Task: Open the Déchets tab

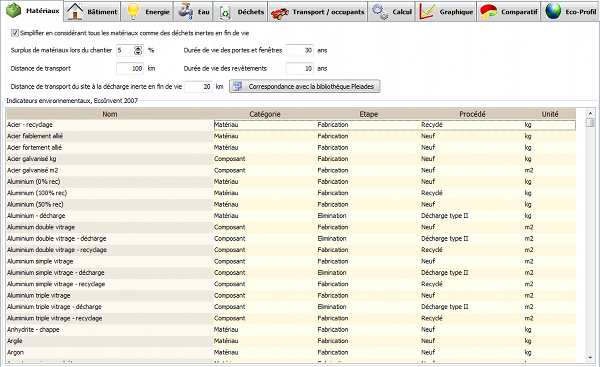Action: [x=240, y=11]
